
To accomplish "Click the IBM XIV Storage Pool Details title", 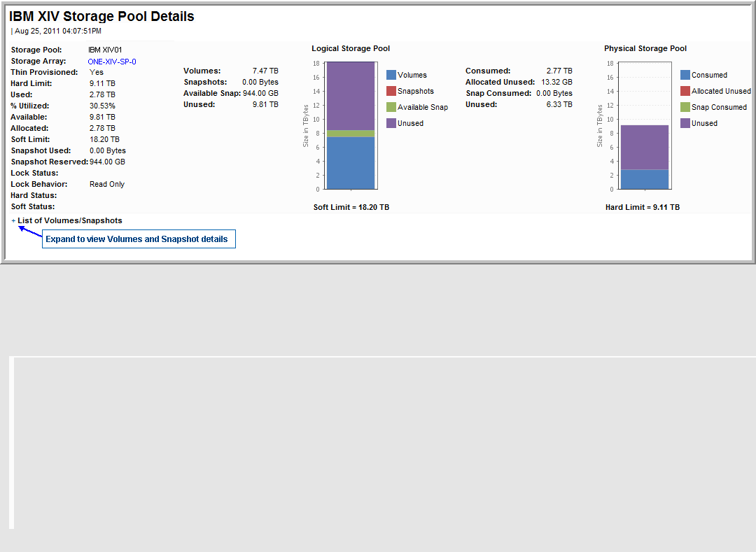I will click(x=101, y=16).
